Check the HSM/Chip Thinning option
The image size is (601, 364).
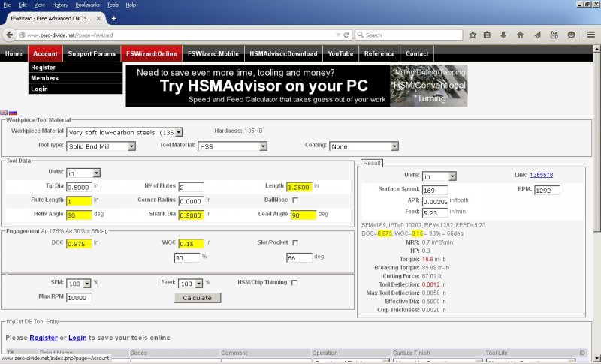pyautogui.click(x=295, y=283)
